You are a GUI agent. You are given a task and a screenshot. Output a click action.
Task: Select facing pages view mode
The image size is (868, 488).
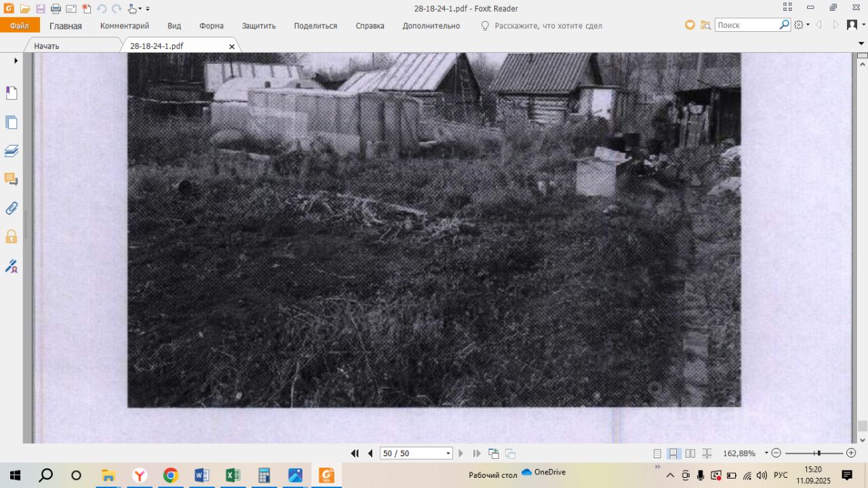point(690,453)
